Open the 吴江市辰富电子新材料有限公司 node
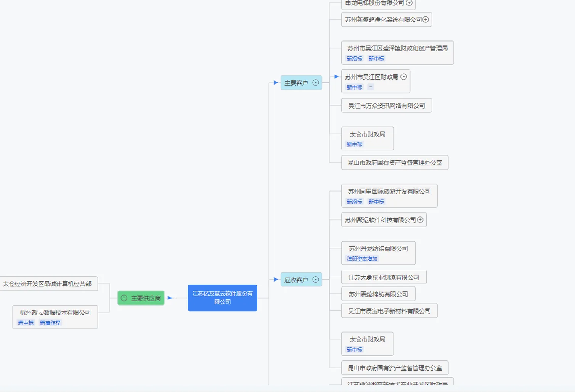The width and height of the screenshot is (575, 392). click(x=389, y=311)
